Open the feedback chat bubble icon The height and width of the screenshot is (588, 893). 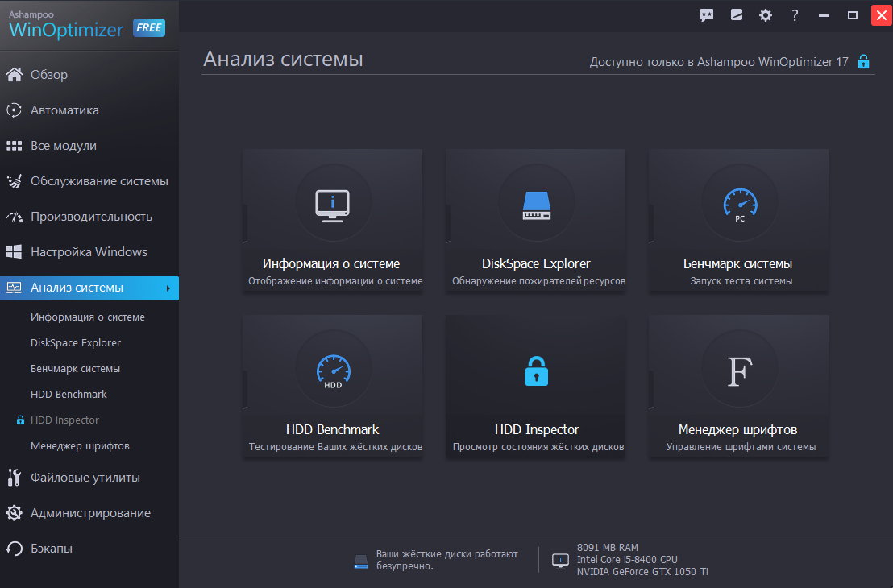(x=707, y=15)
